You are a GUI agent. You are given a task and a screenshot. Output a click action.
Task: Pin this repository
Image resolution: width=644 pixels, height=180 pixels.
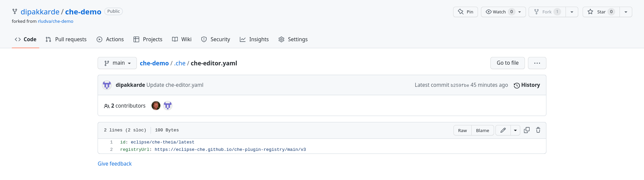tap(465, 12)
